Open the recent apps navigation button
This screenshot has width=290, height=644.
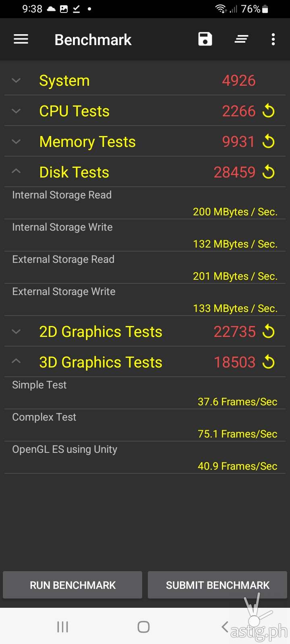click(62, 627)
